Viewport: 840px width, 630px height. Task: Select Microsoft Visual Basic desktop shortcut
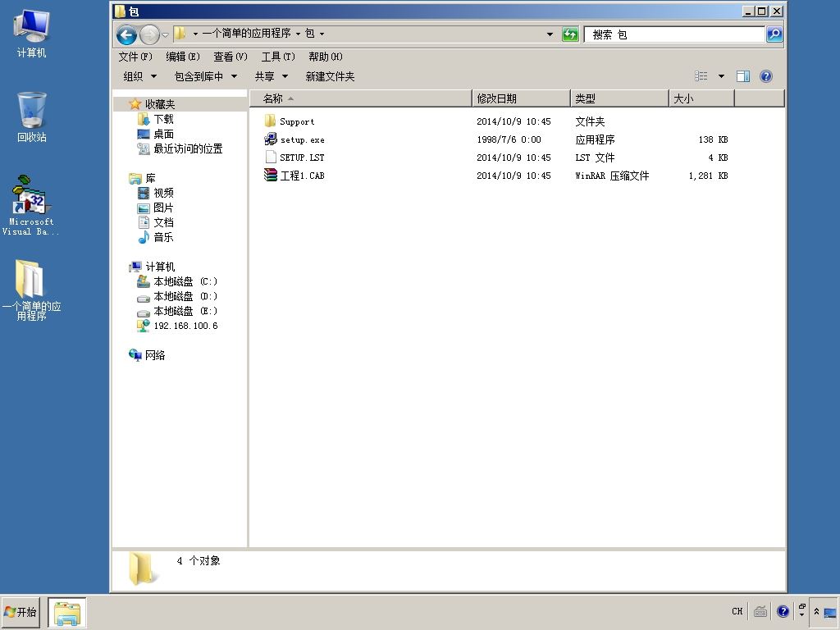click(x=31, y=205)
